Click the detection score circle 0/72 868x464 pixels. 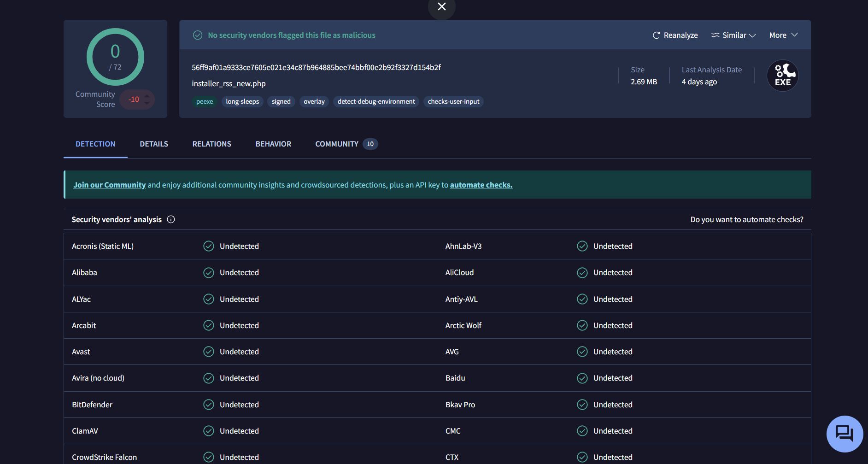pyautogui.click(x=115, y=57)
